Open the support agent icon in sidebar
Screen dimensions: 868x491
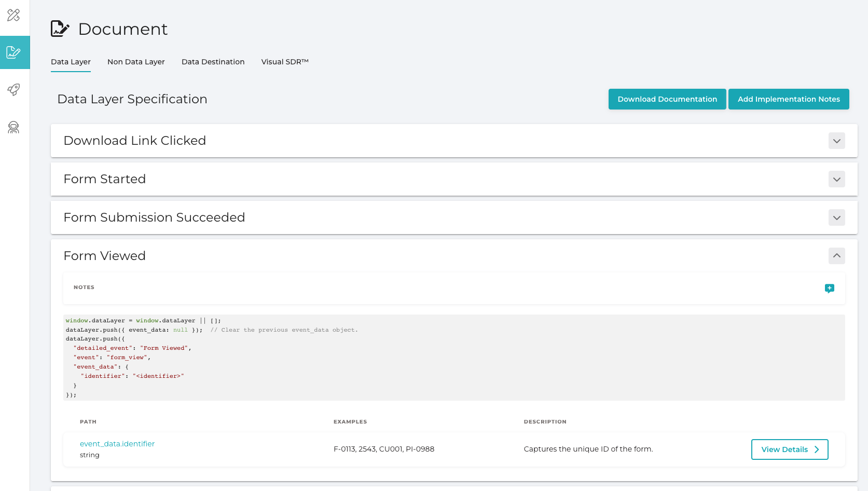14,127
